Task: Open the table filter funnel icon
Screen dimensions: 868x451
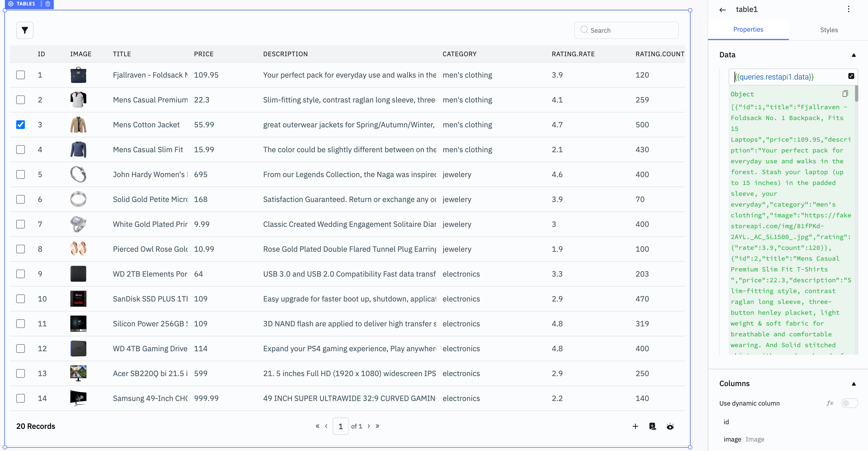Action: click(25, 30)
